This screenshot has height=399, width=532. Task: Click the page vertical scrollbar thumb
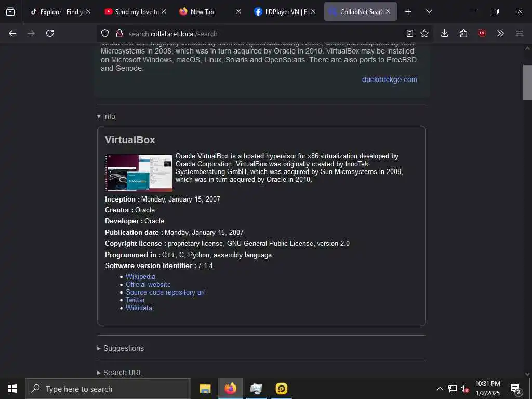pyautogui.click(x=527, y=82)
